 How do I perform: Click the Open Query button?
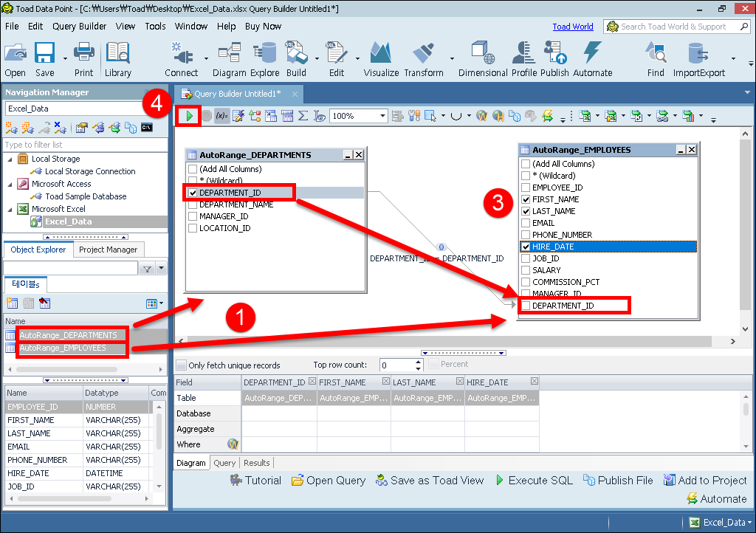[329, 481]
